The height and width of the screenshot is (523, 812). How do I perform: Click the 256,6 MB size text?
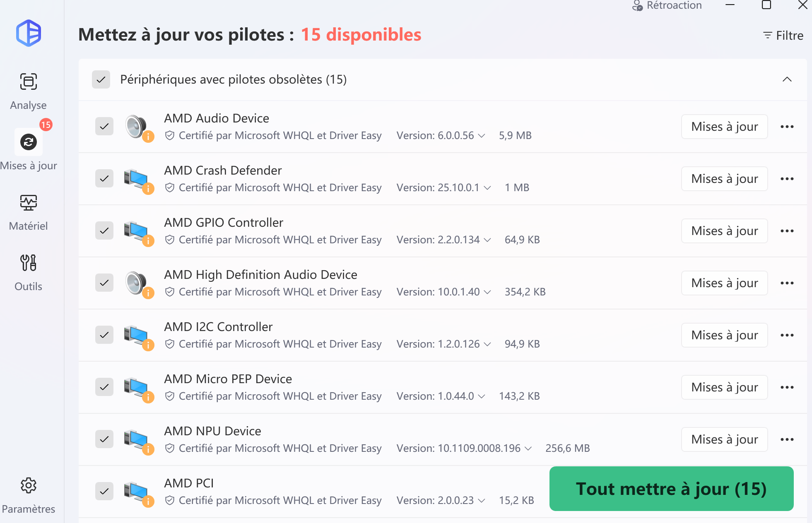point(567,449)
